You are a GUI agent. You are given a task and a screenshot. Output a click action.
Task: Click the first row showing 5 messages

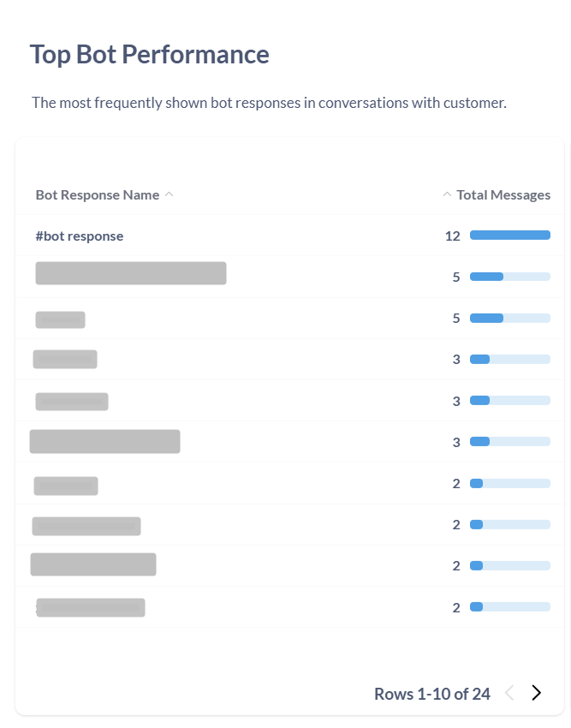pyautogui.click(x=130, y=272)
